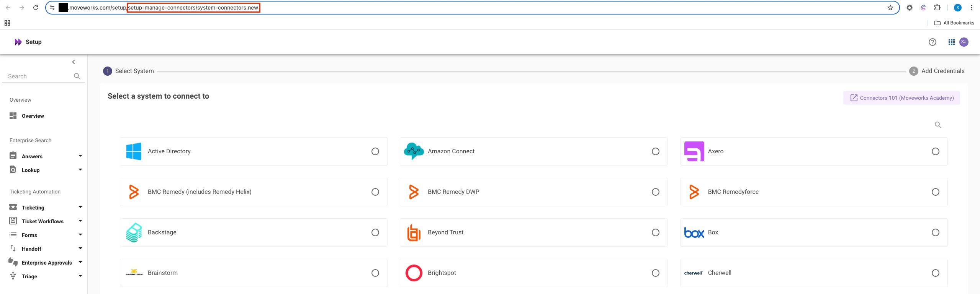Expand the Ticket Workflows dropdown arrow
Screen dimensions: 980x294
pos(80,221)
